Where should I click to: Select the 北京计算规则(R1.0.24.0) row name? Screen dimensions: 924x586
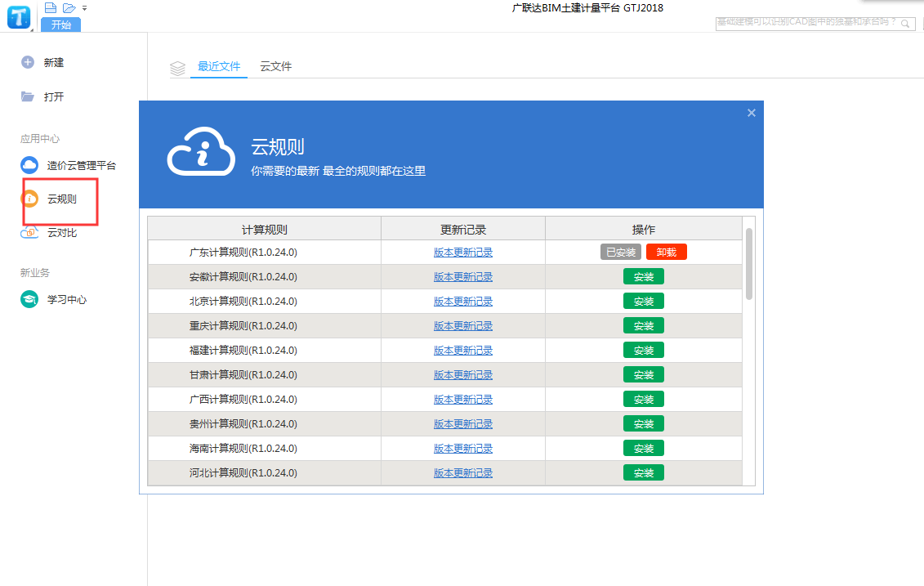(243, 302)
